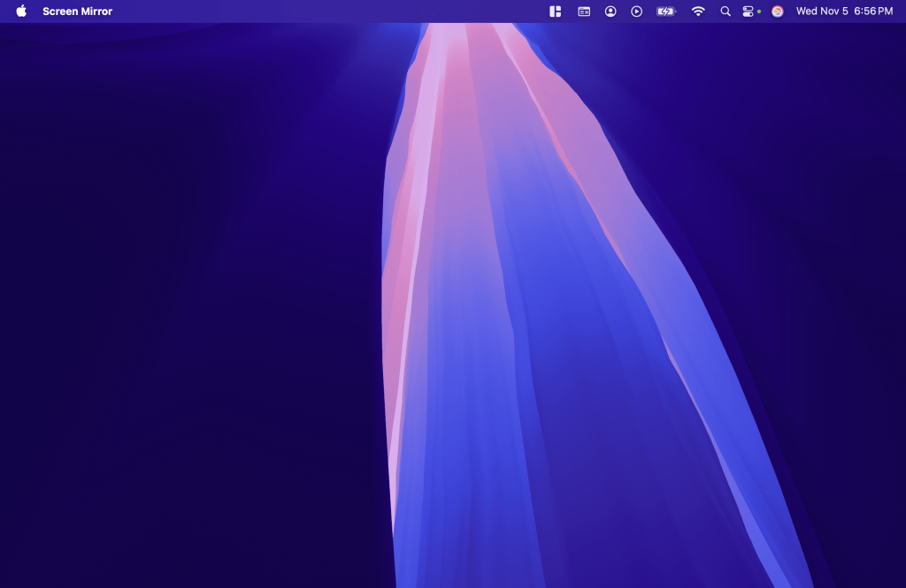The image size is (906, 588).
Task: Open Control Center toggles icon
Action: [x=749, y=11]
